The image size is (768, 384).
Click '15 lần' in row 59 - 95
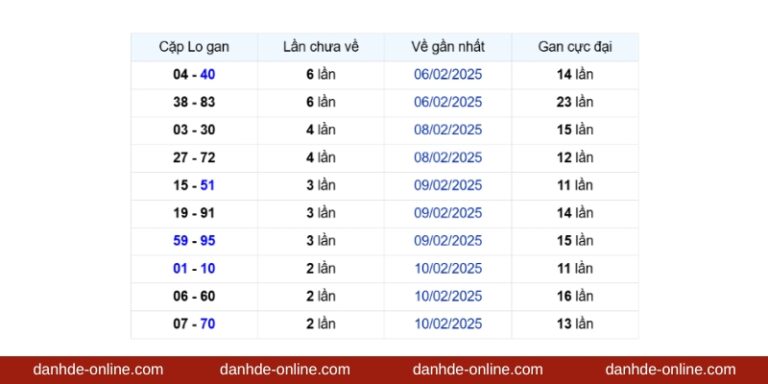coord(575,241)
